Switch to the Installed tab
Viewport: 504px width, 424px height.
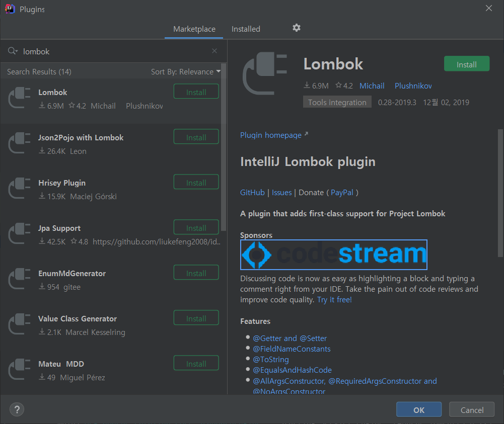coord(246,29)
